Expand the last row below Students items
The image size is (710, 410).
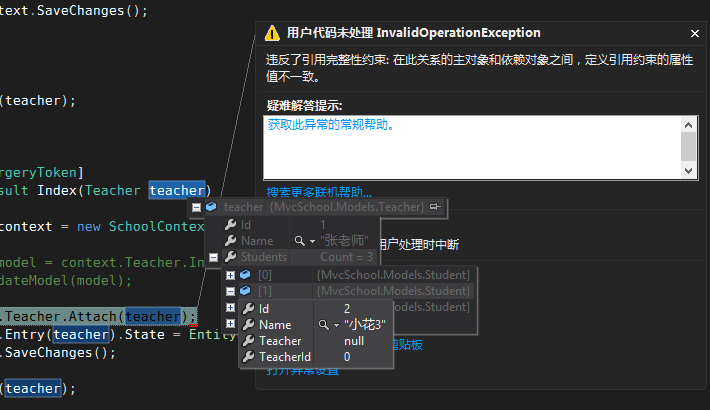230,323
